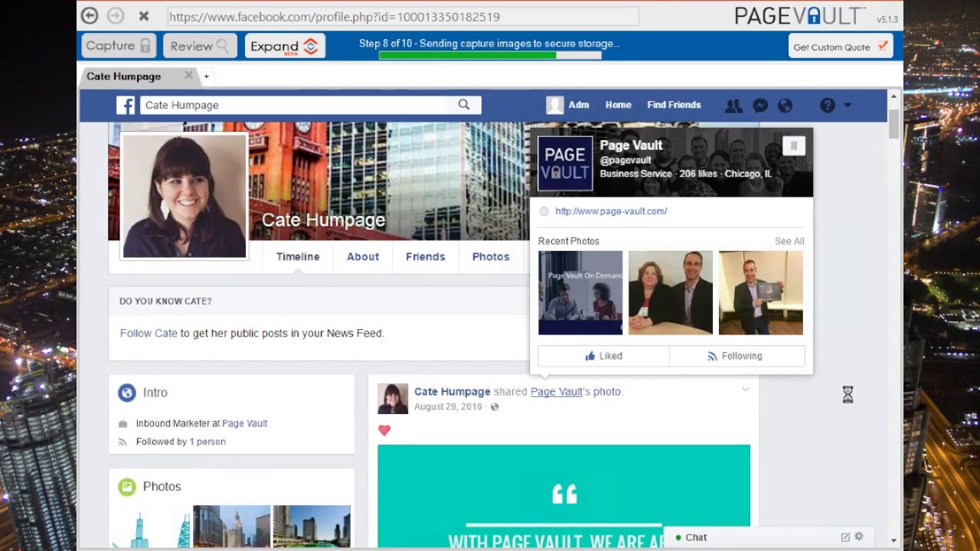This screenshot has width=980, height=551.
Task: Select the Friends tab
Action: click(426, 257)
